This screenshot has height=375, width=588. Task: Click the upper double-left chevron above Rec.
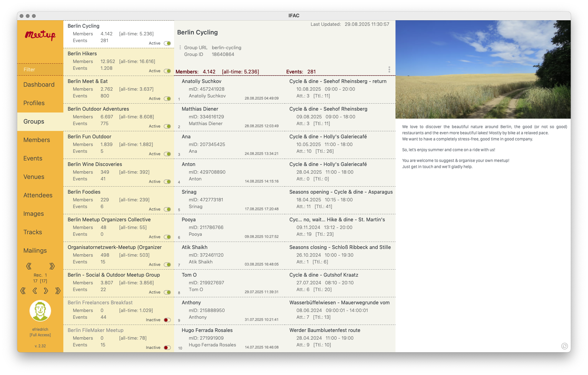coord(29,266)
